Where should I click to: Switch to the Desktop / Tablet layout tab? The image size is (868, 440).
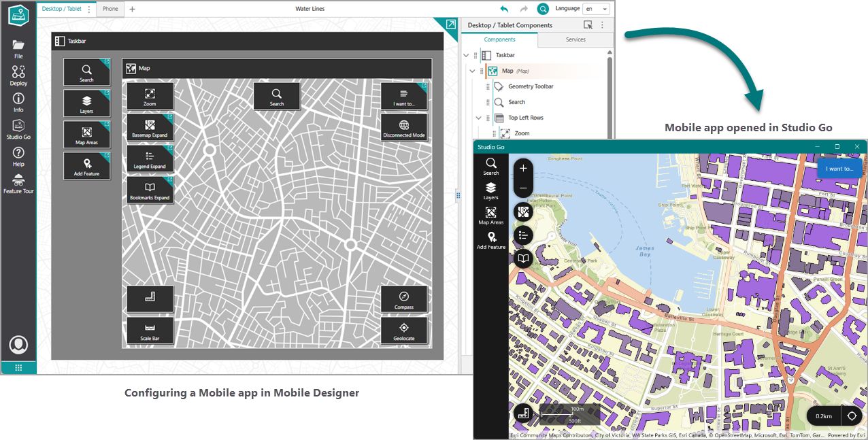click(61, 9)
